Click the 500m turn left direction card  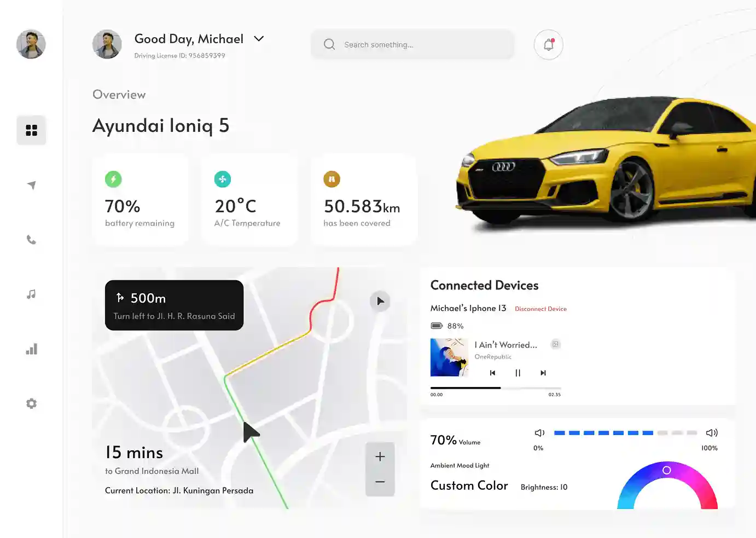(x=174, y=305)
